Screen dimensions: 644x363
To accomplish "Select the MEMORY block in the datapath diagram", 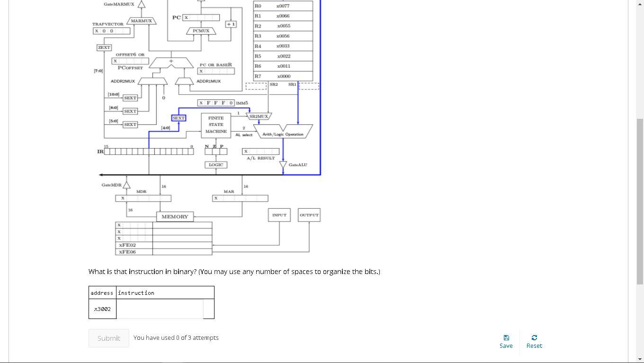I will coord(174,216).
